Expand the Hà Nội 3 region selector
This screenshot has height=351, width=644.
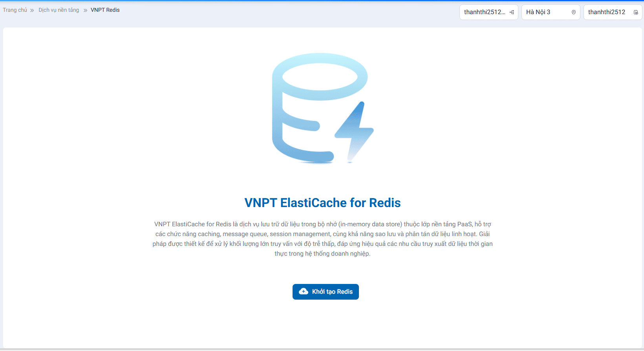coord(551,12)
